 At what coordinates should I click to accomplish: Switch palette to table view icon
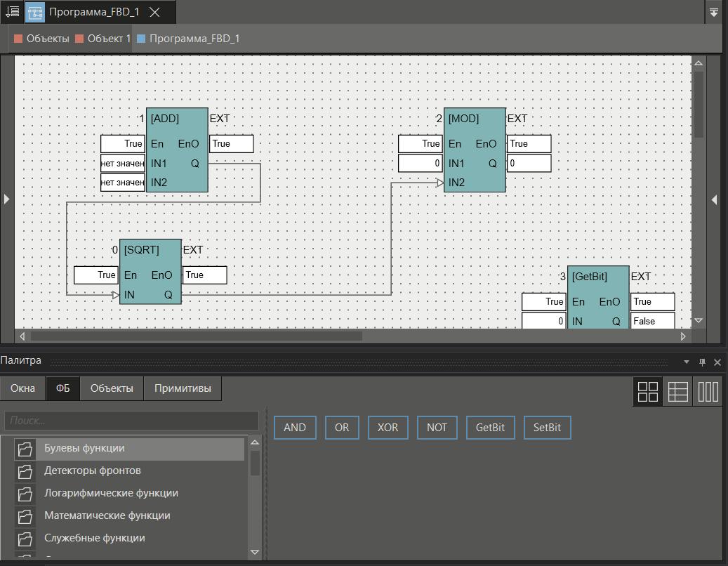coord(677,391)
